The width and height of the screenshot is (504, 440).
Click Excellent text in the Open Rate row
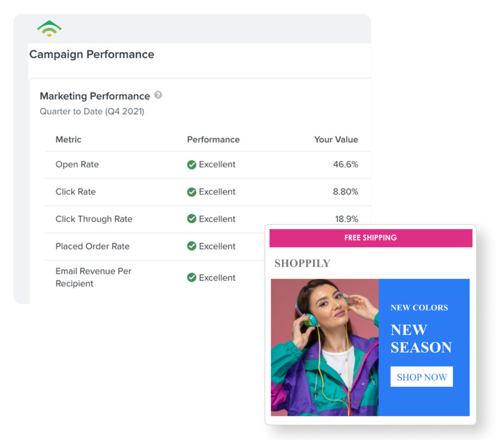[x=217, y=165]
